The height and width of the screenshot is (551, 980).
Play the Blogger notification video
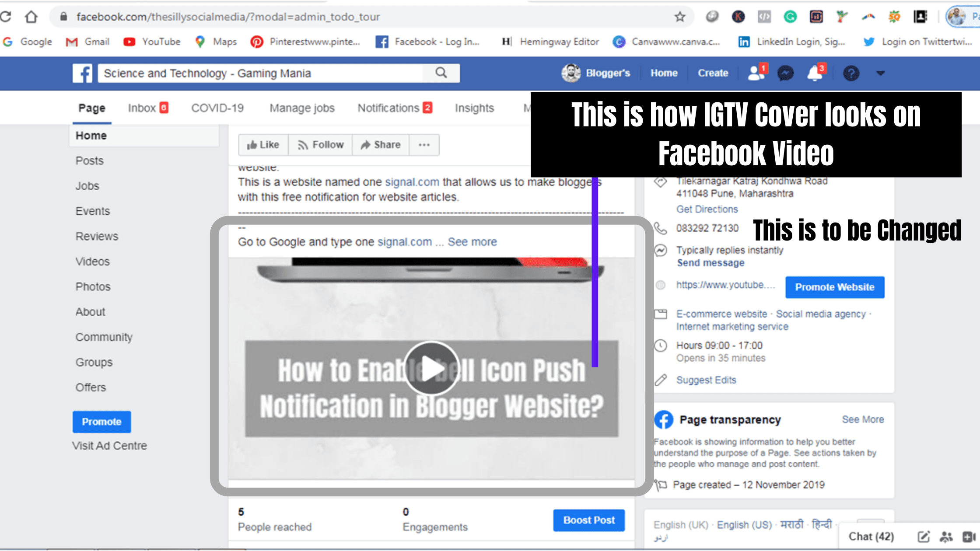431,369
